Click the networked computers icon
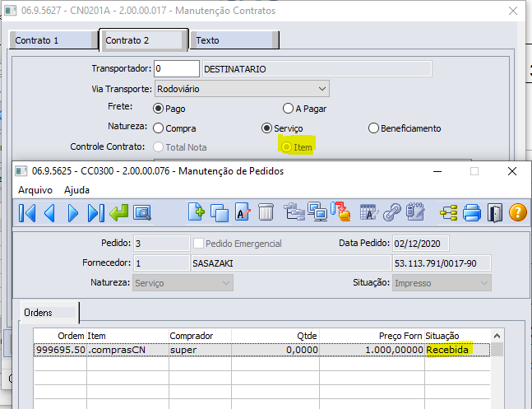 pos(317,211)
